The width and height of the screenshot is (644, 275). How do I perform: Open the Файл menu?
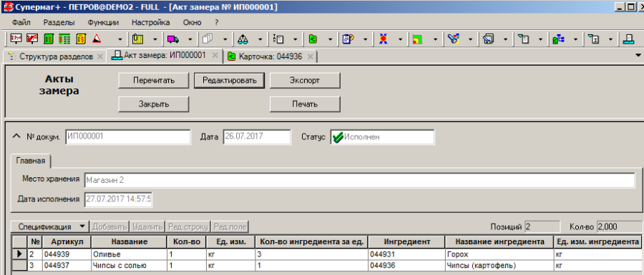coord(21,23)
